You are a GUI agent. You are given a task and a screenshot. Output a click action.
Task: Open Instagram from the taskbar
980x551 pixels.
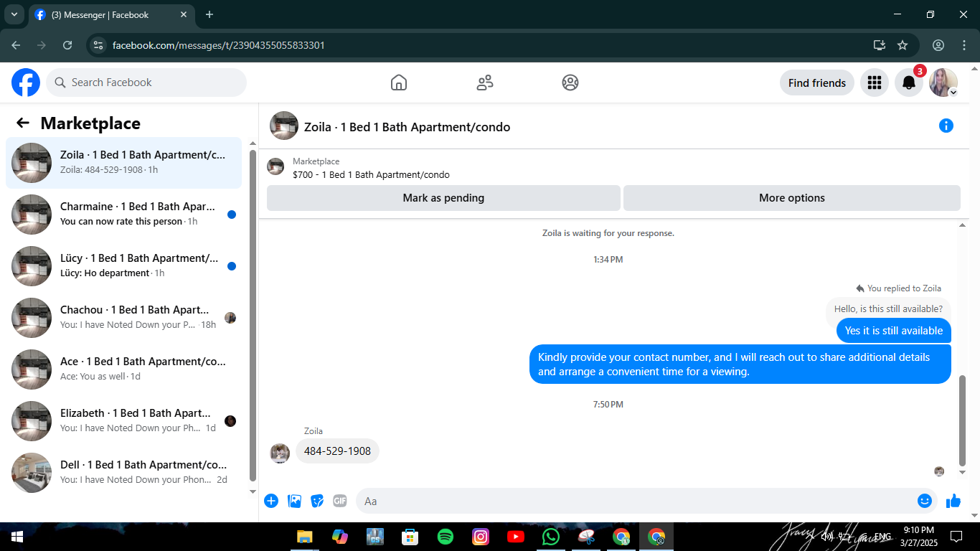[x=481, y=537]
